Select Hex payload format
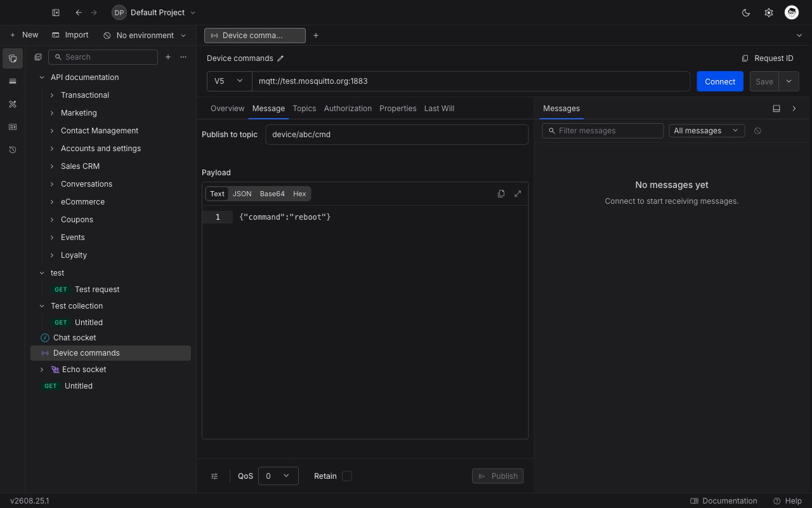Screen dimensions: 812x508 point(299,194)
